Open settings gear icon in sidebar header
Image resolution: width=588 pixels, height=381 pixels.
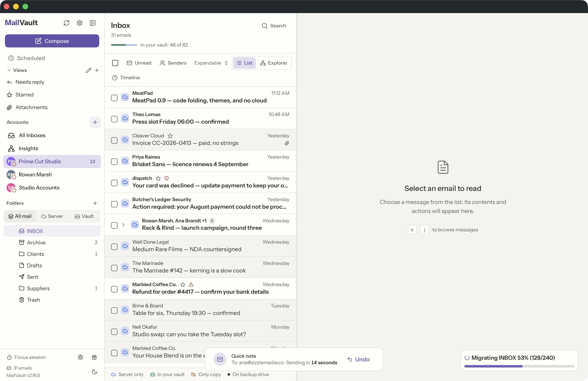click(x=80, y=23)
